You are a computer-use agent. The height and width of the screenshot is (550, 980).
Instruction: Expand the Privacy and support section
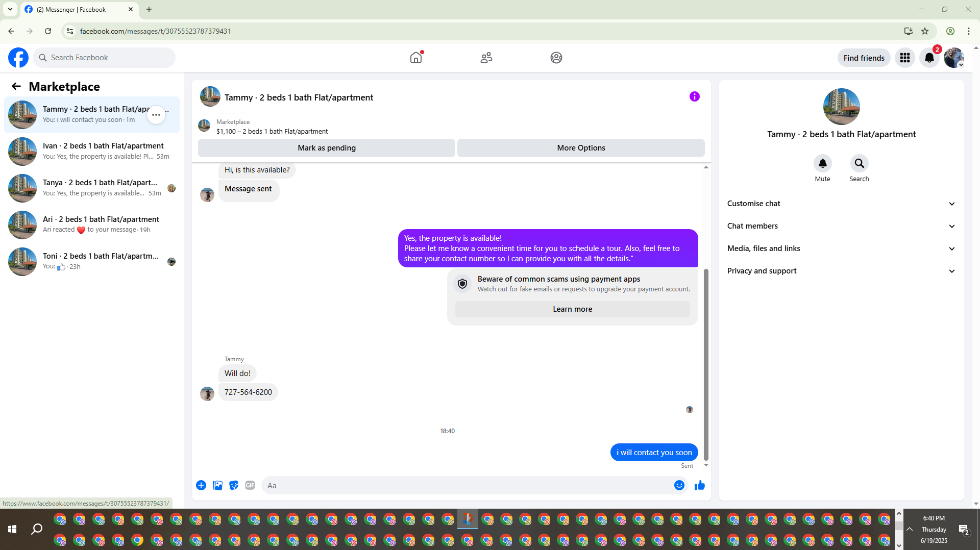[x=841, y=271]
